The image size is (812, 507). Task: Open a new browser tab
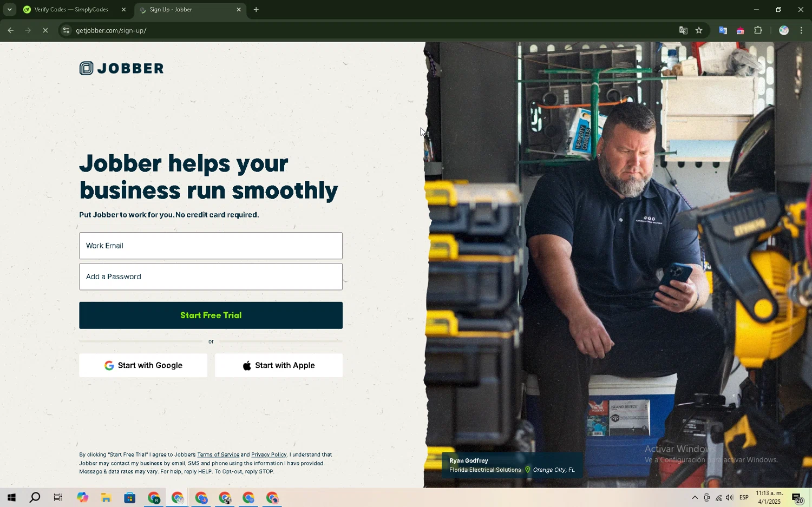click(x=256, y=10)
